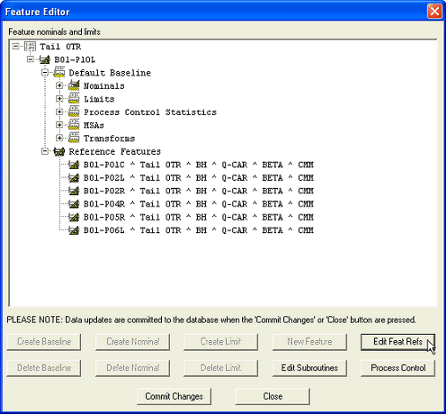This screenshot has height=414, width=446.
Task: Click the Tail OTR root node icon
Action: 30,47
